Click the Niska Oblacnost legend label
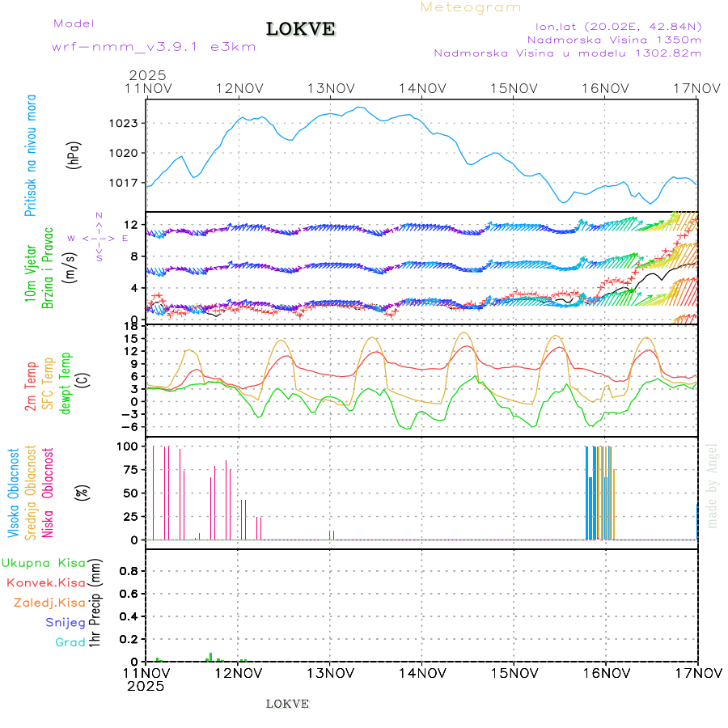Image resolution: width=728 pixels, height=728 pixels. tap(48, 493)
